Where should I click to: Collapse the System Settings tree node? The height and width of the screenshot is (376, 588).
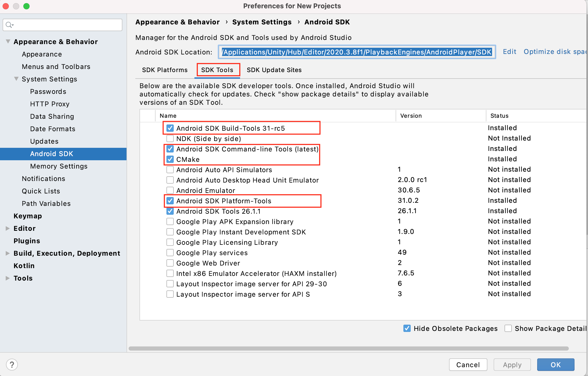[16, 79]
